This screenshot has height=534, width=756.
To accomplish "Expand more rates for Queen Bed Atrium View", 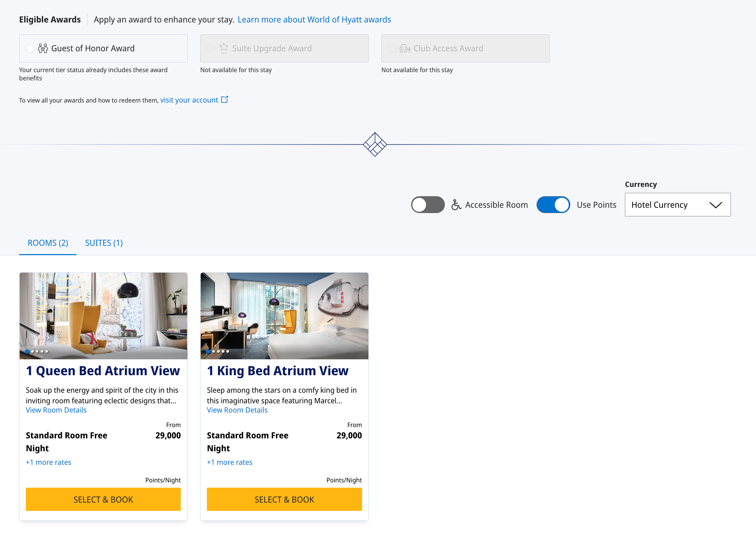I will coord(49,462).
